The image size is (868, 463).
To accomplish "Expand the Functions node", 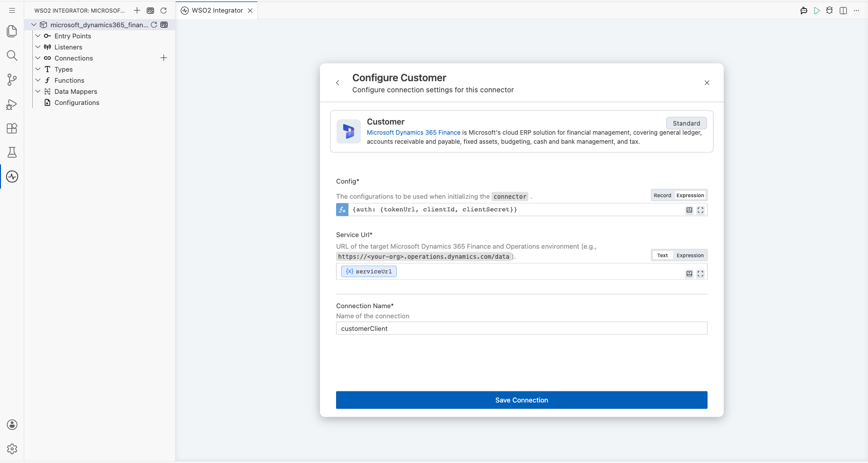I will pyautogui.click(x=38, y=80).
